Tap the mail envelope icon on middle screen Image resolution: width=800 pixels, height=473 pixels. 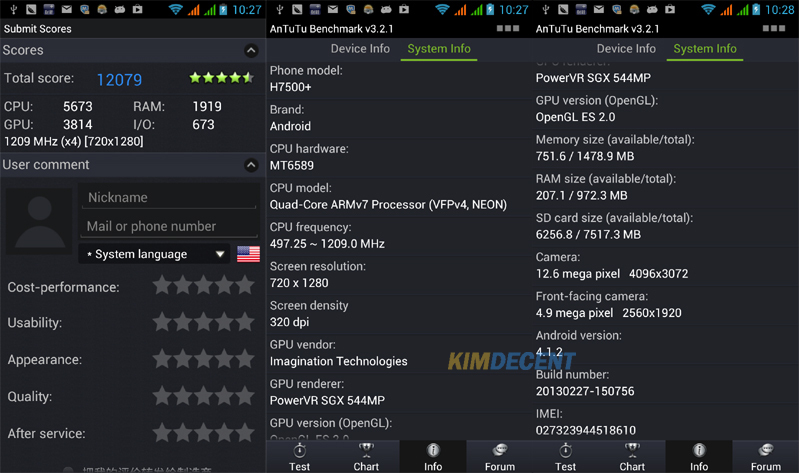pos(333,9)
